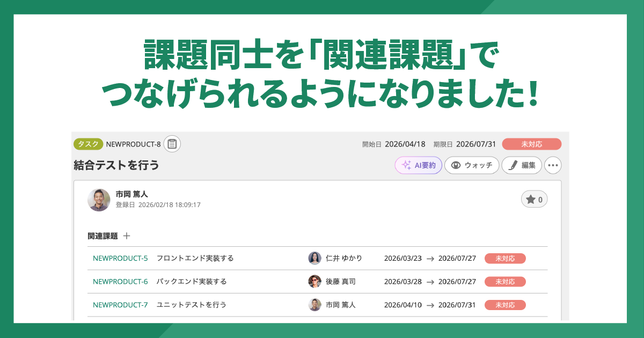The width and height of the screenshot is (644, 338).
Task: Click the registration date 2026/02/18 18:09:17
Action: [170, 204]
